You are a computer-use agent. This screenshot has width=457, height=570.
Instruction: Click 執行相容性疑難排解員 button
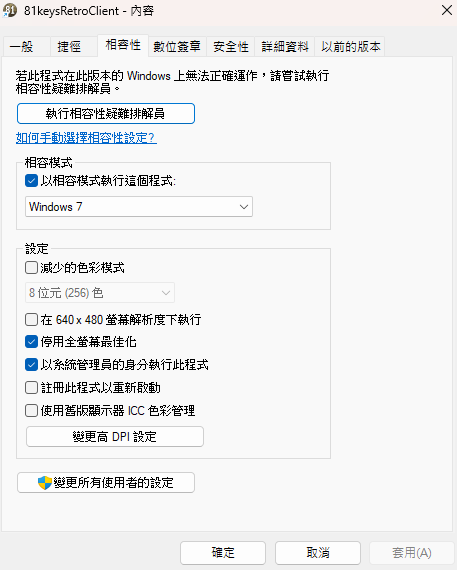[x=106, y=114]
